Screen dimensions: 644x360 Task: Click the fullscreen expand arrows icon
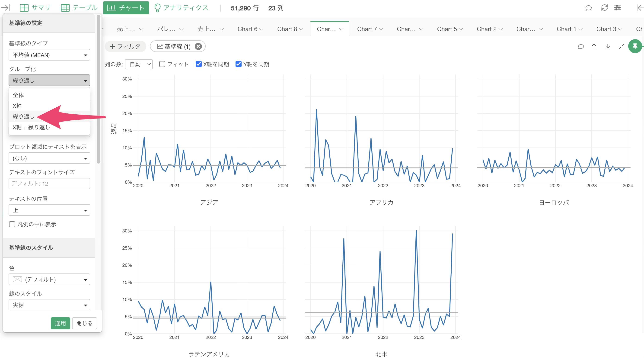coord(621,47)
